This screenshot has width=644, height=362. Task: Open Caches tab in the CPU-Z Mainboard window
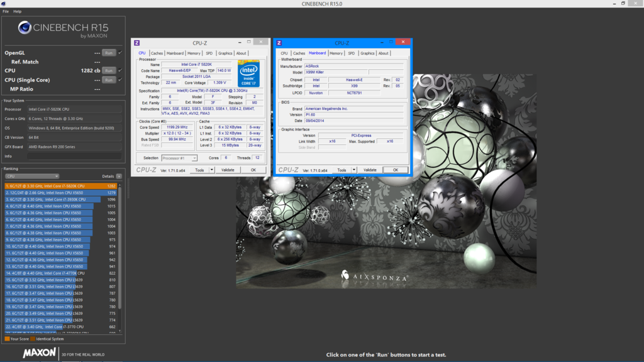click(x=299, y=53)
